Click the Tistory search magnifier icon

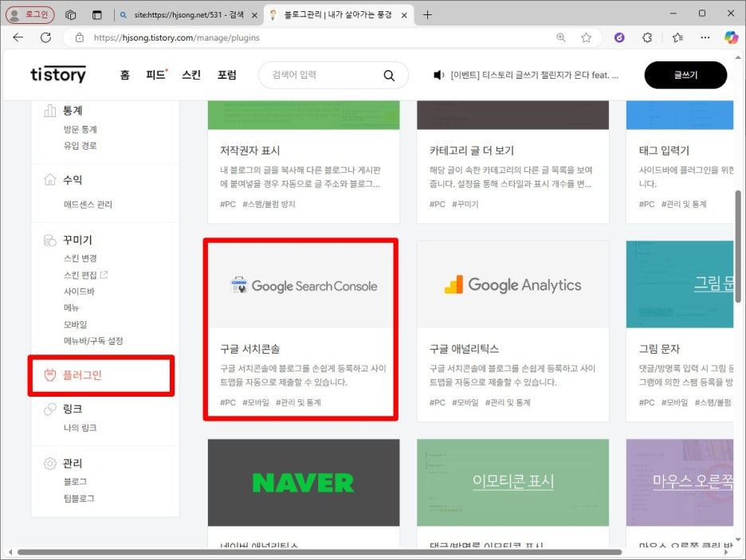pyautogui.click(x=389, y=75)
